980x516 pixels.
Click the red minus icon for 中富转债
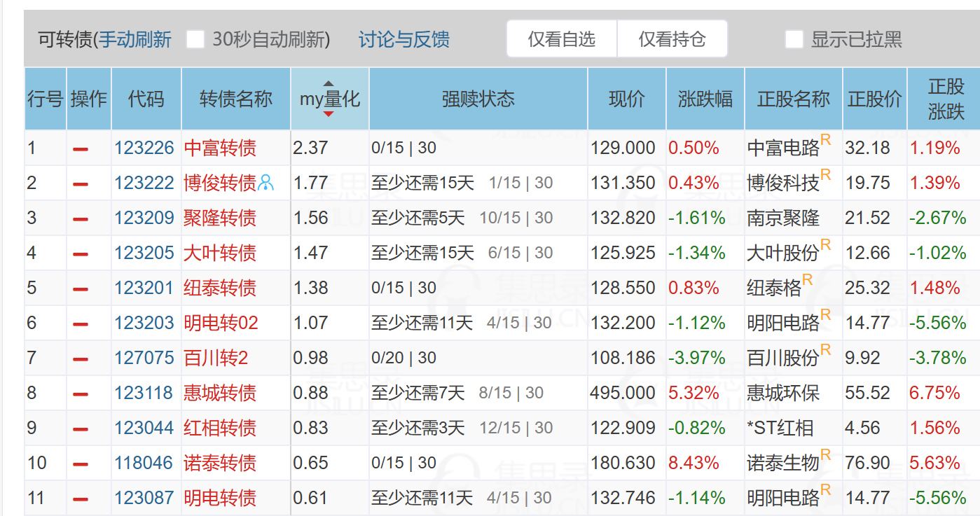coord(81,149)
